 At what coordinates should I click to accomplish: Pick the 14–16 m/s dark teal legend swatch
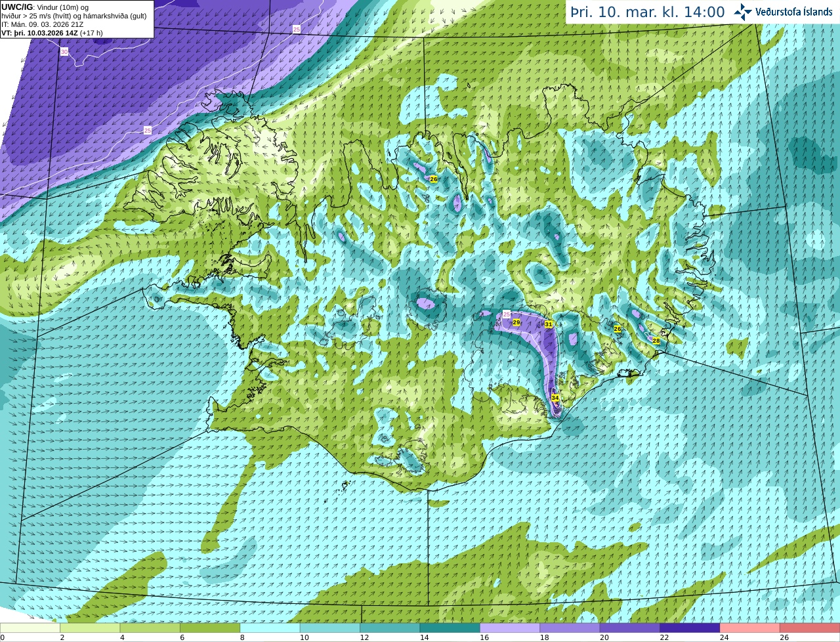tap(450, 628)
